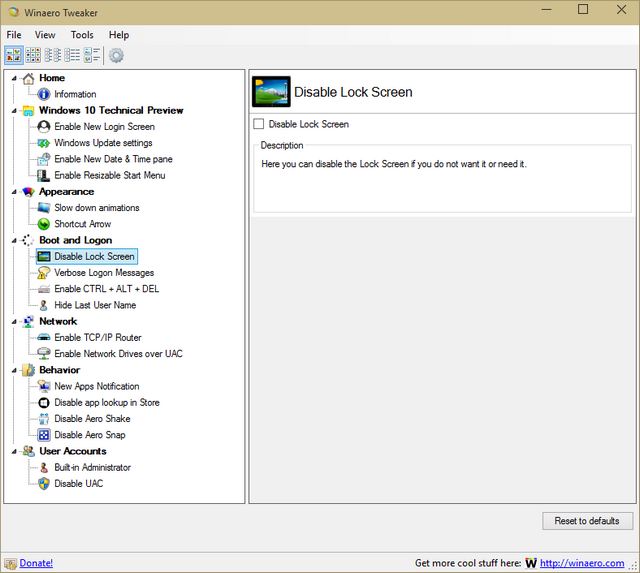Click the Appearance category icon
Image resolution: width=640 pixels, height=573 pixels.
[29, 191]
